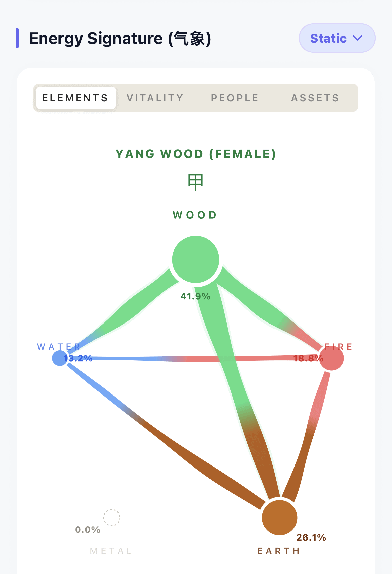Screen dimensions: 392x574
Task: Click the METAL element label text
Action: coord(111,551)
